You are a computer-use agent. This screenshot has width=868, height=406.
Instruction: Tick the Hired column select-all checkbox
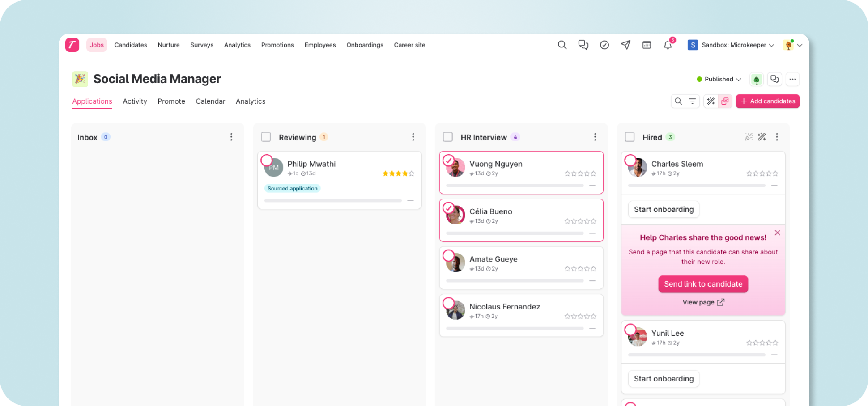pos(630,137)
